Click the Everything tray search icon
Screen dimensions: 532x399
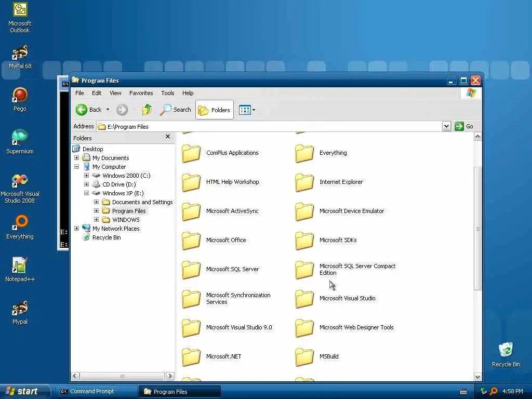(494, 391)
